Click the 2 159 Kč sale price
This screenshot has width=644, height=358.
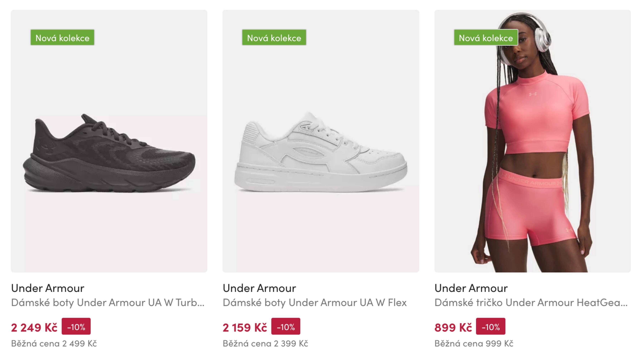245,327
